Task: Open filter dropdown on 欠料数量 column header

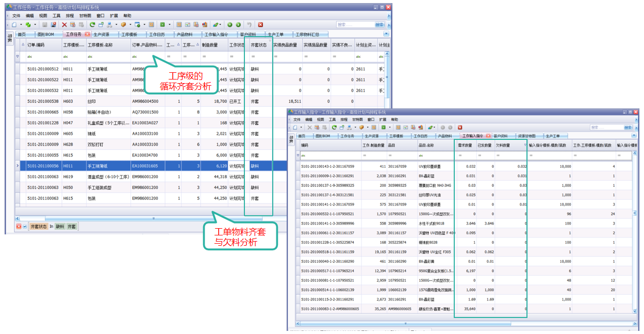Action: click(525, 145)
